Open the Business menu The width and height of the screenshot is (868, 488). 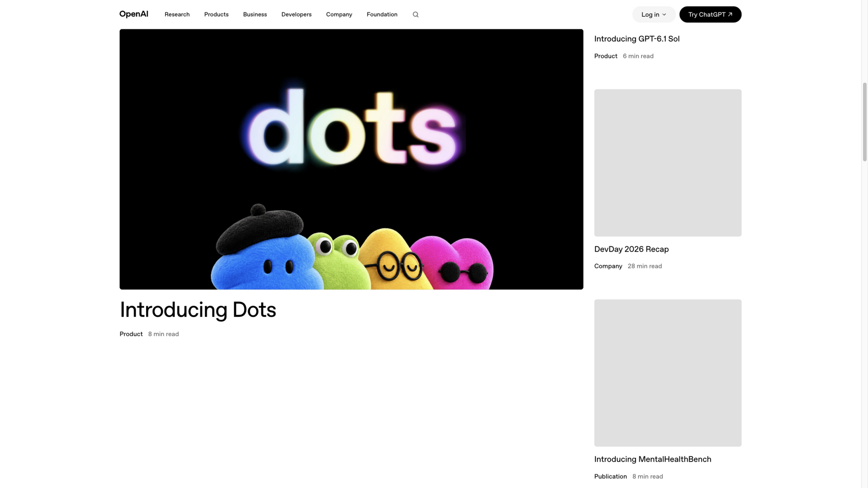click(x=255, y=14)
